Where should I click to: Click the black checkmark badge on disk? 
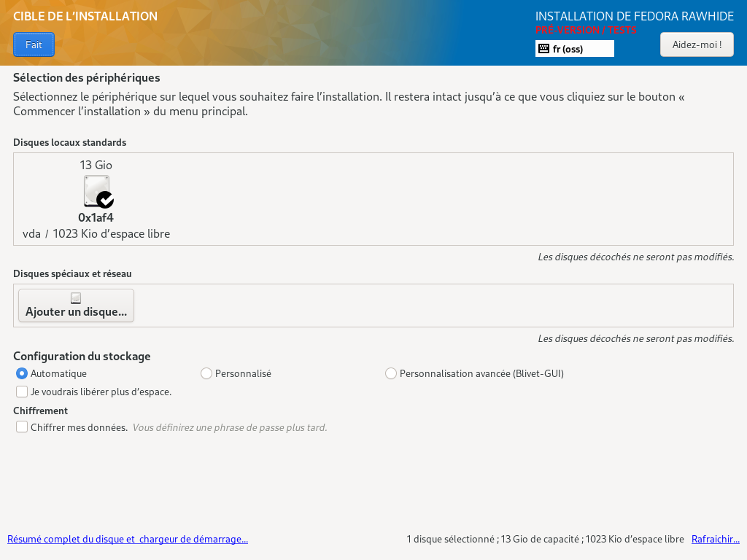coord(105,200)
